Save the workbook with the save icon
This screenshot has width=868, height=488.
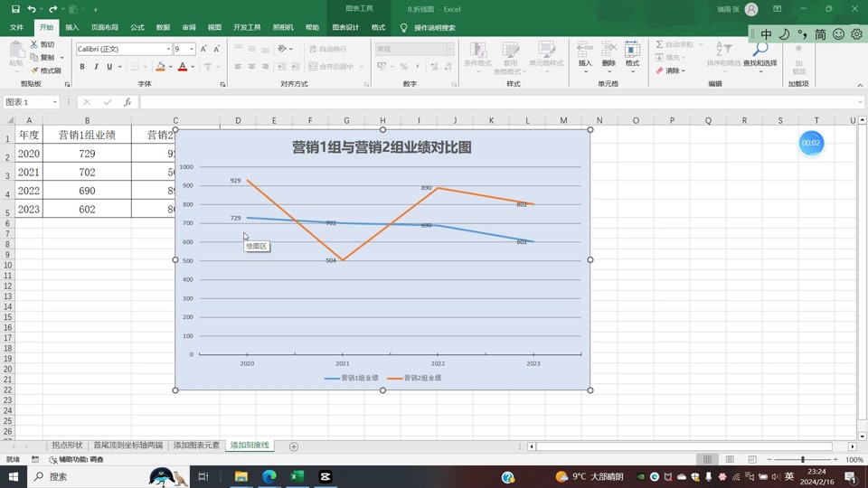tap(15, 9)
